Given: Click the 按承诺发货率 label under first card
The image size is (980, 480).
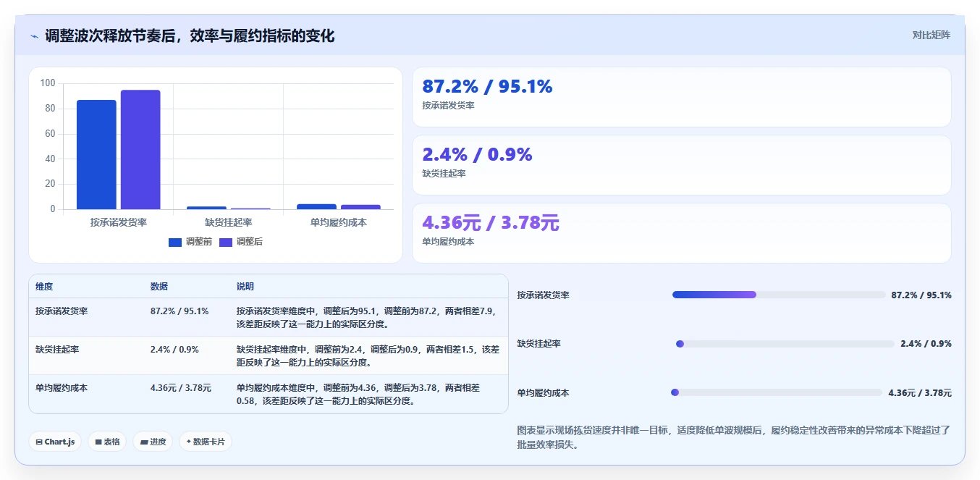Looking at the screenshot, I should [x=448, y=106].
